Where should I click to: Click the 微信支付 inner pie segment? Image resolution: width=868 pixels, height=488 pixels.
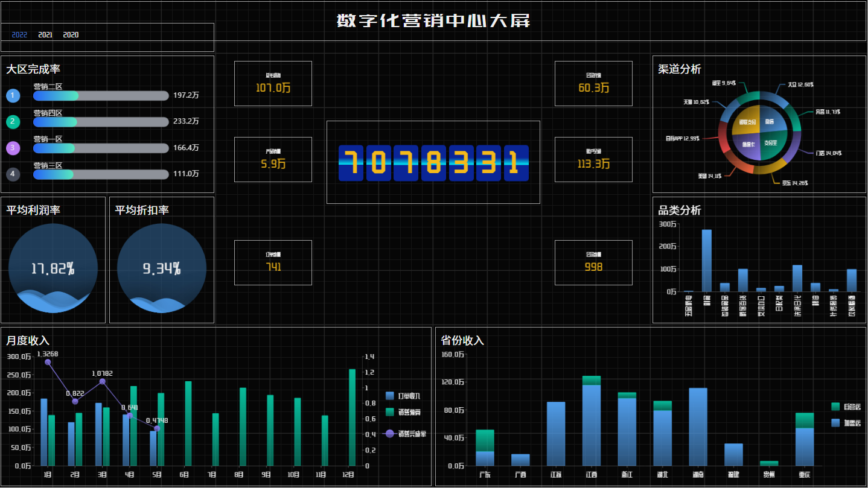[746, 122]
